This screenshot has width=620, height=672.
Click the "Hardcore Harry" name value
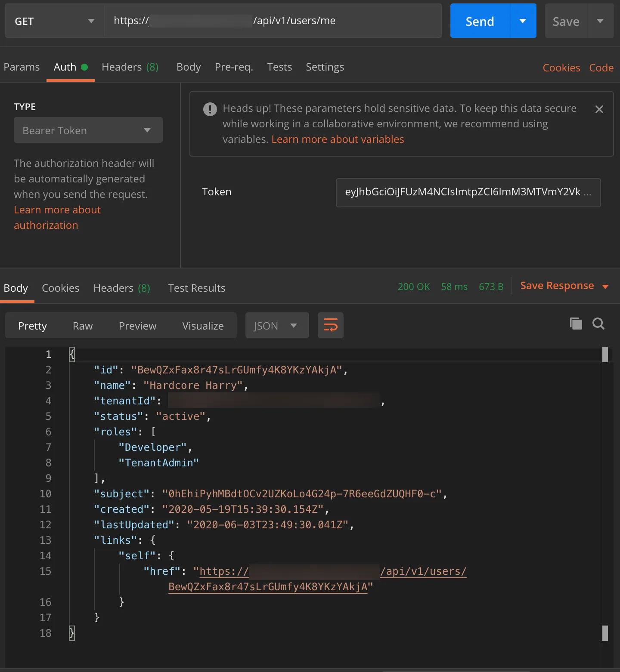(193, 385)
